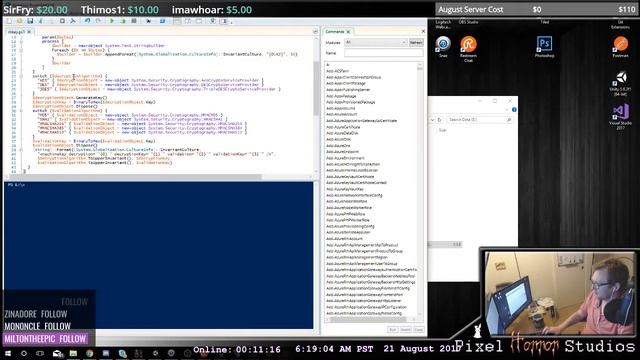The width and height of the screenshot is (640, 360).
Task: Close the .ps1 script tab
Action: click(29, 31)
